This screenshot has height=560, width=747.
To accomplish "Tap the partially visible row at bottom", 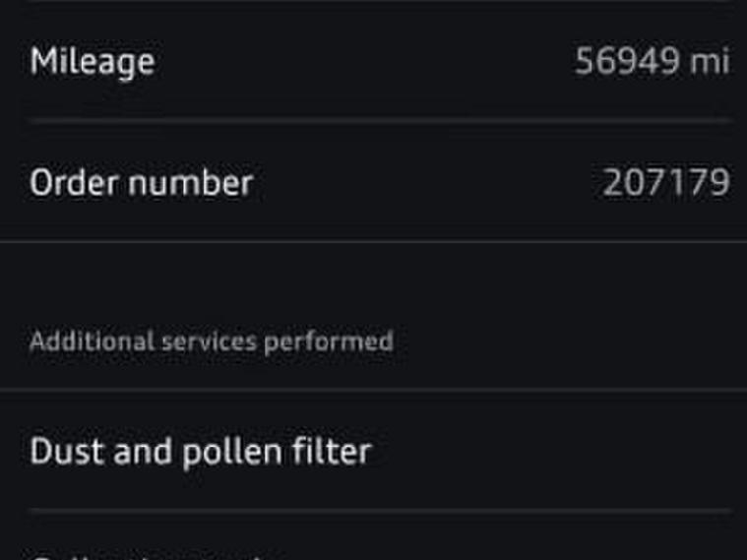I will pyautogui.click(x=148, y=553).
